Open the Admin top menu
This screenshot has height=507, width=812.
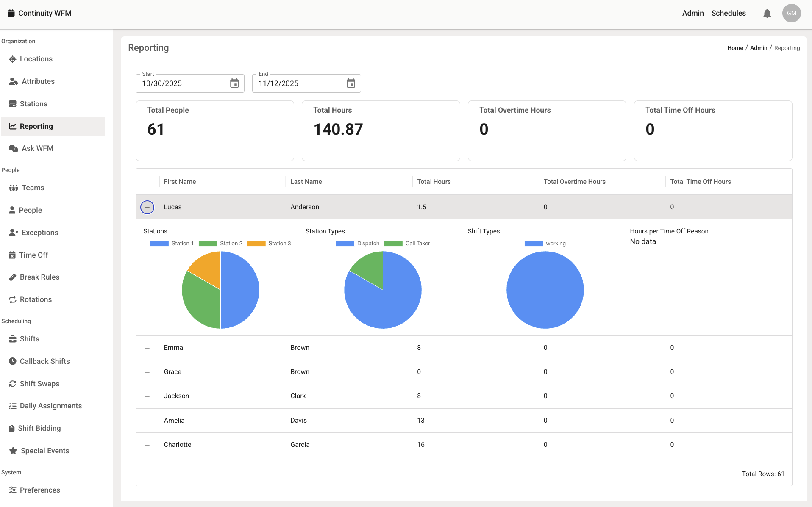pos(692,13)
